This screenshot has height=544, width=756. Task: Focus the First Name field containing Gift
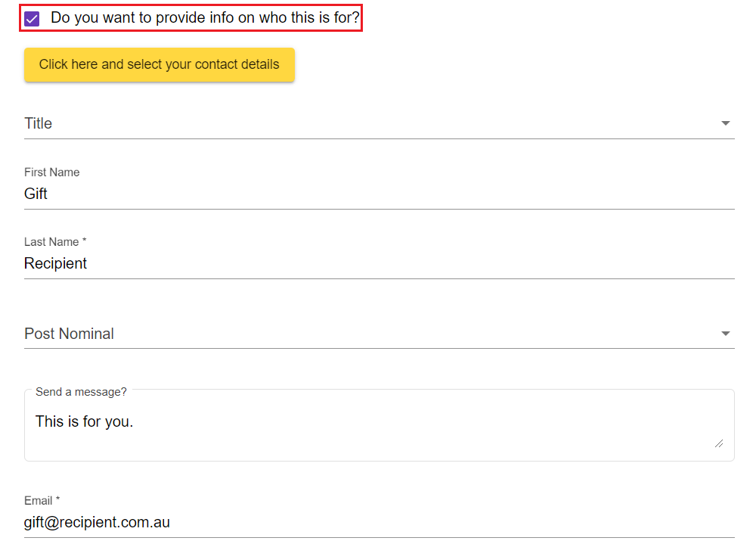(x=378, y=194)
